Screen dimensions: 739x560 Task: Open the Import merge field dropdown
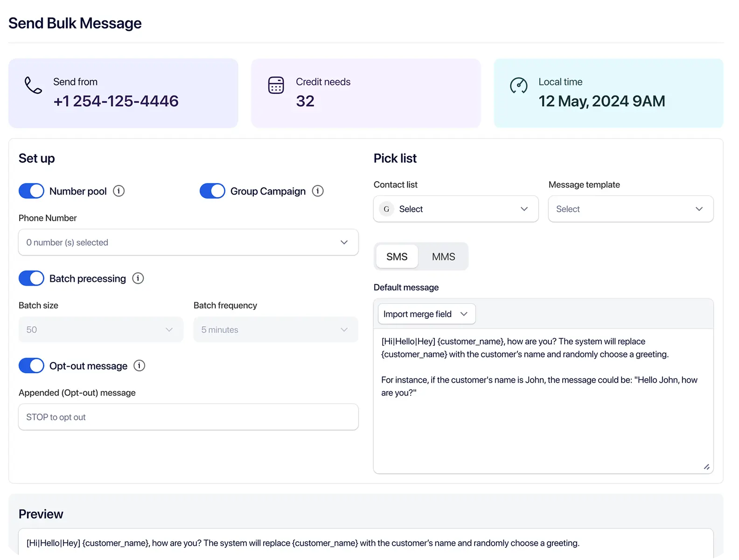pyautogui.click(x=426, y=314)
